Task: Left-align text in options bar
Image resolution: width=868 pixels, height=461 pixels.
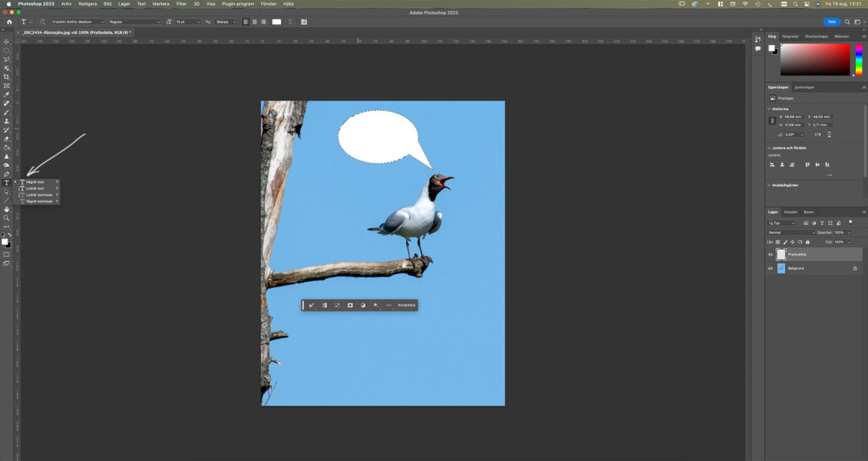Action: point(246,22)
